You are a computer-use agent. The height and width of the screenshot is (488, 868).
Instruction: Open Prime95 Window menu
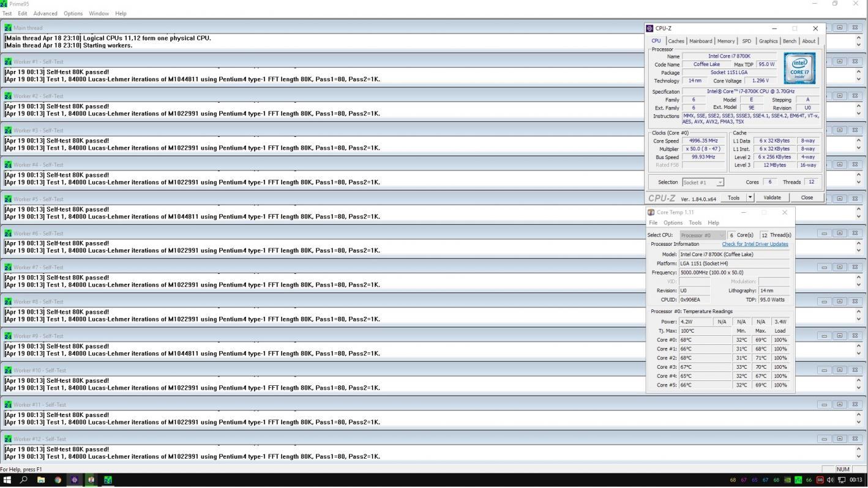pos(99,13)
